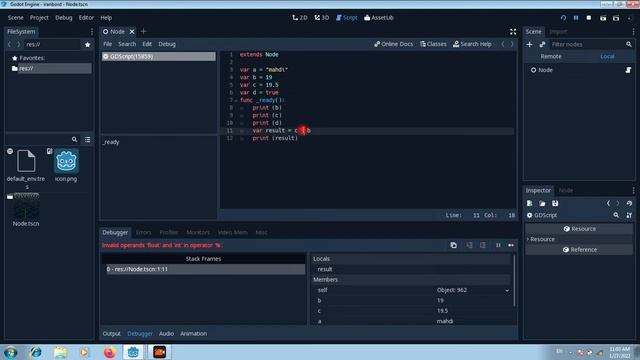640x360 pixels.
Task: Click the play project icon
Action: (563, 18)
